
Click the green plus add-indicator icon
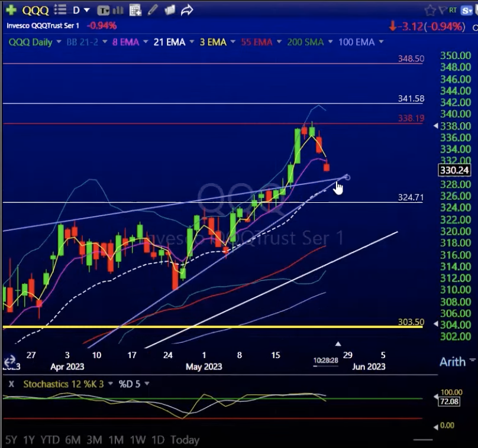tap(11, 9)
